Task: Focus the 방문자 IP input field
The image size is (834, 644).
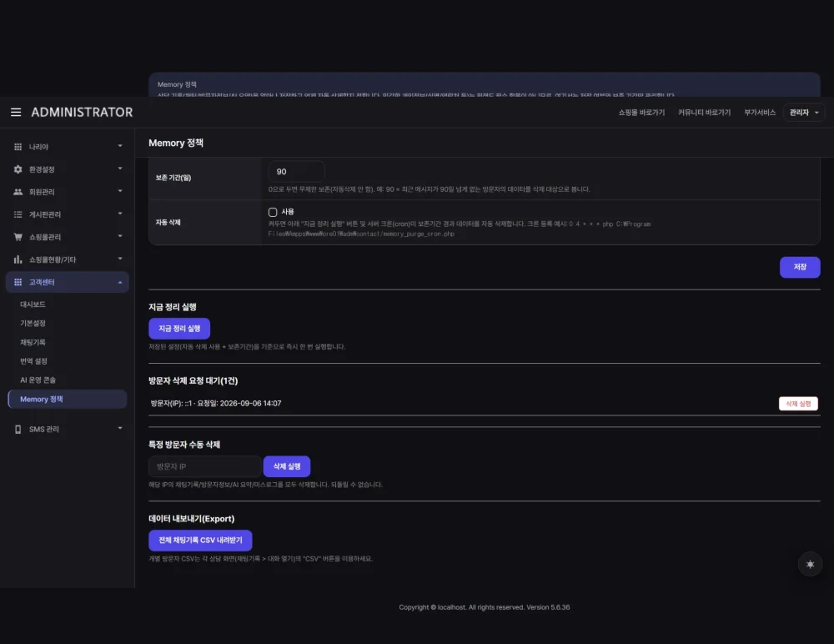Action: [x=205, y=466]
